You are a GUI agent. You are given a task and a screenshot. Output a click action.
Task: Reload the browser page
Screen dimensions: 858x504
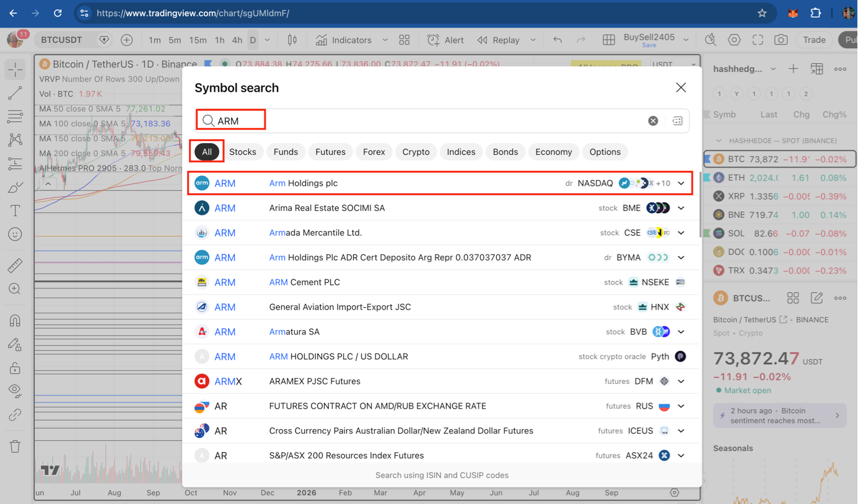(x=58, y=13)
